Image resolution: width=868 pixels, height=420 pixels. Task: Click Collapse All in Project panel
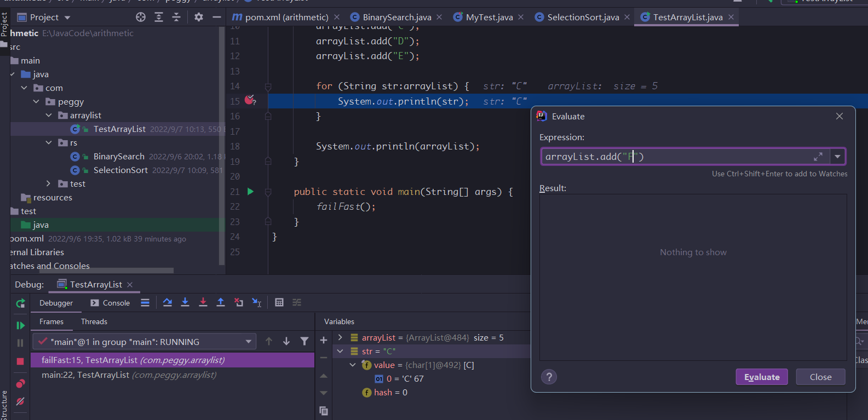pyautogui.click(x=176, y=18)
